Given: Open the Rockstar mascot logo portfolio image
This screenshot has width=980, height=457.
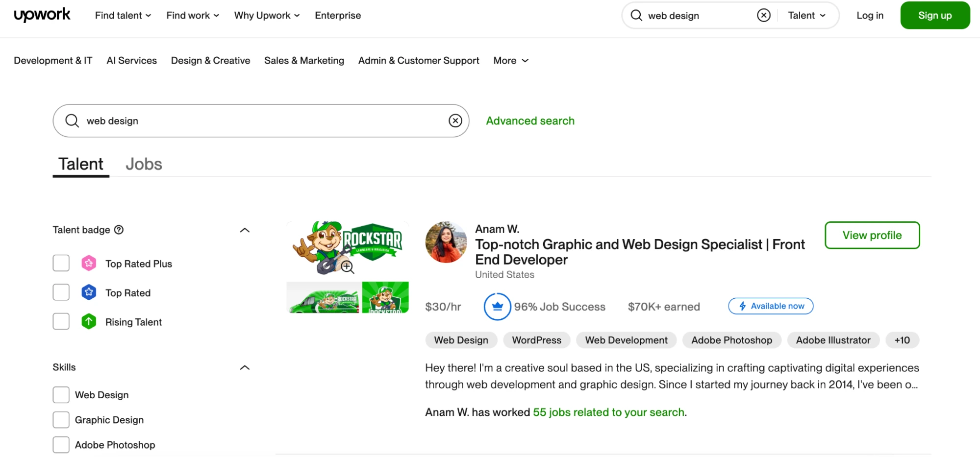Looking at the screenshot, I should pyautogui.click(x=348, y=250).
